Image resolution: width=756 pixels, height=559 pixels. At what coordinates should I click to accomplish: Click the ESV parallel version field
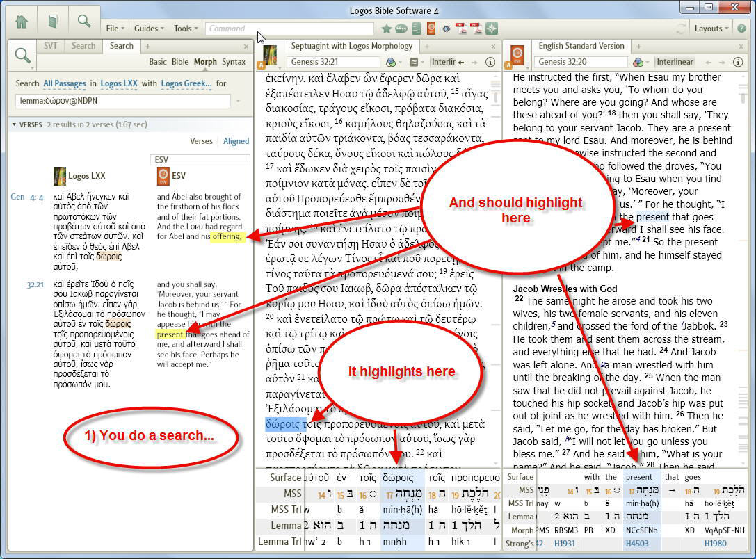click(200, 159)
